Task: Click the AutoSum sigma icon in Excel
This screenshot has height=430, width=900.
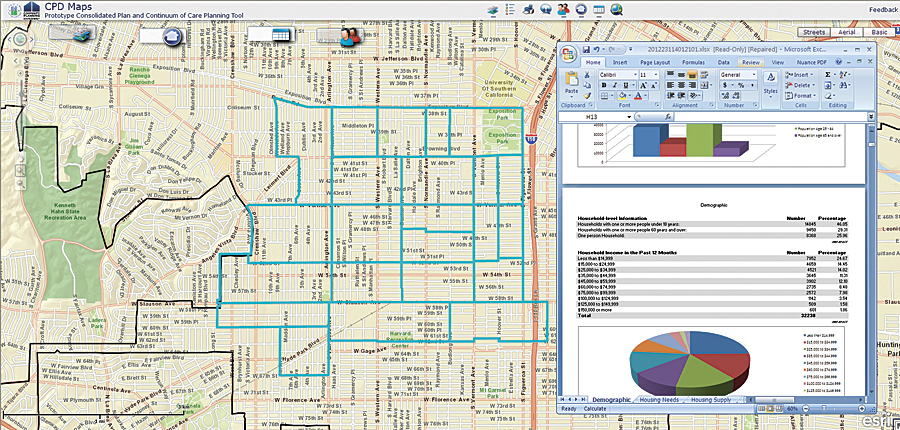Action: (827, 75)
